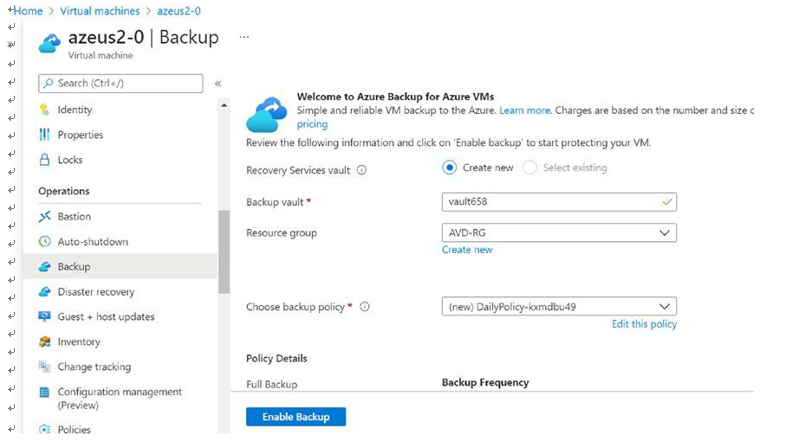Click the Locks padlock icon
This screenshot has width=789, height=445.
pyautogui.click(x=44, y=160)
